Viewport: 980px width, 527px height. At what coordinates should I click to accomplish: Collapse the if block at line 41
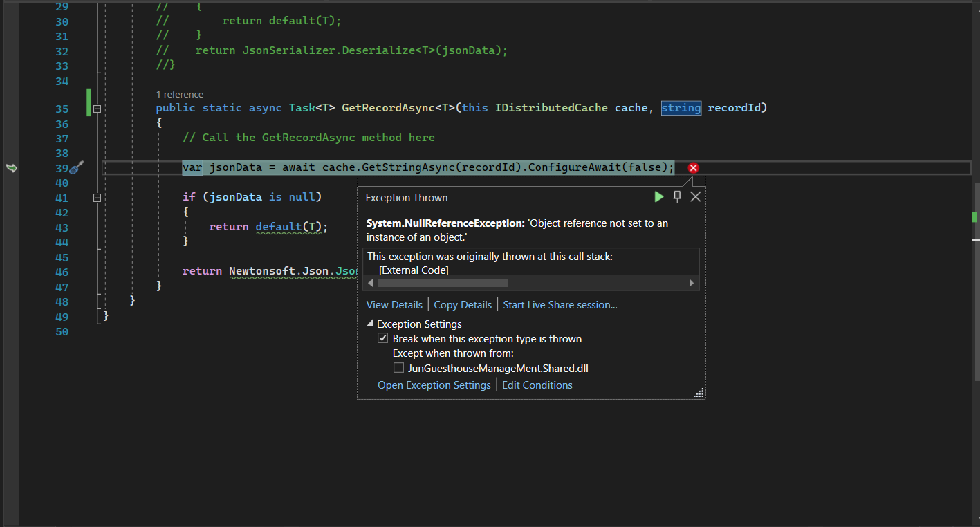coord(98,197)
